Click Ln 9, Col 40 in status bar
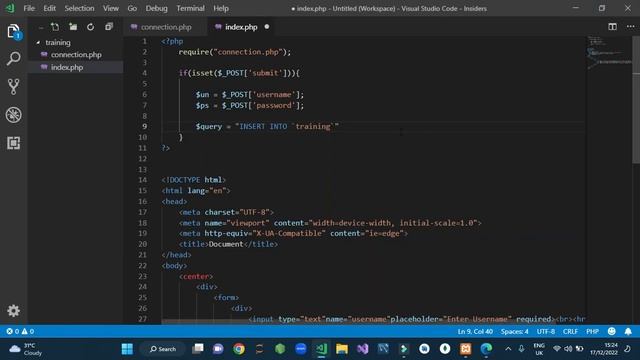Image resolution: width=640 pixels, height=360 pixels. coord(475,331)
